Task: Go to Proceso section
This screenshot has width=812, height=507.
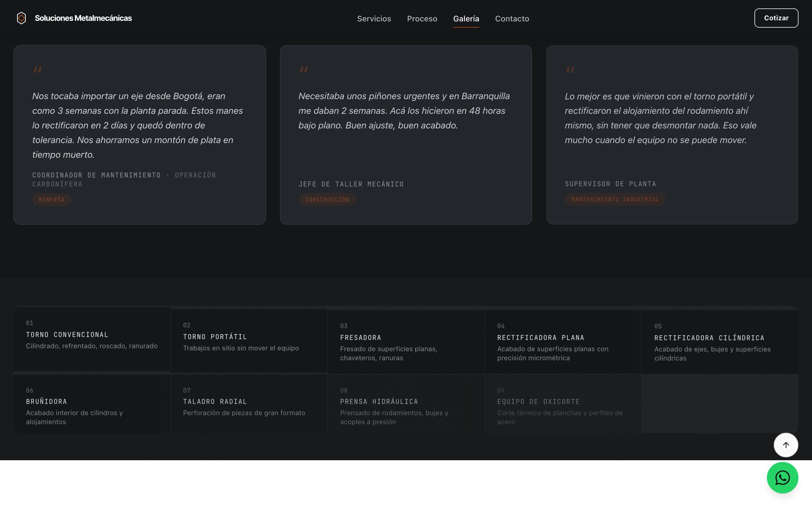Action: [x=422, y=19]
